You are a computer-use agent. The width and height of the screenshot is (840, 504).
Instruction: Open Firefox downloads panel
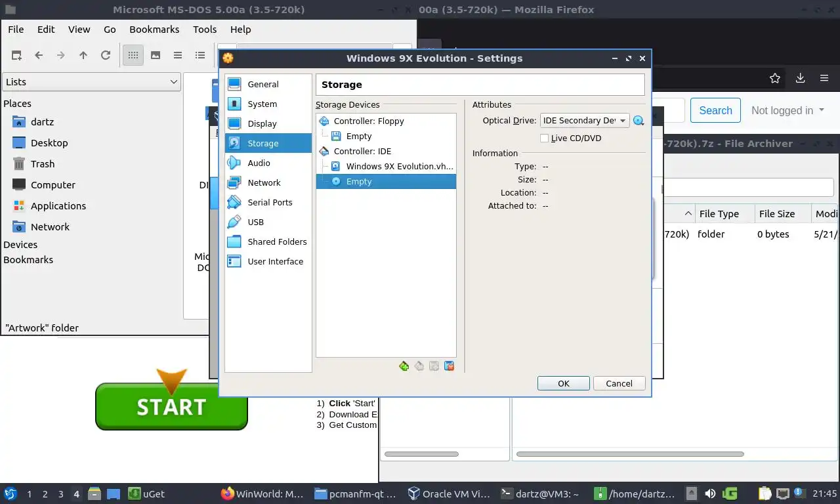tap(800, 78)
